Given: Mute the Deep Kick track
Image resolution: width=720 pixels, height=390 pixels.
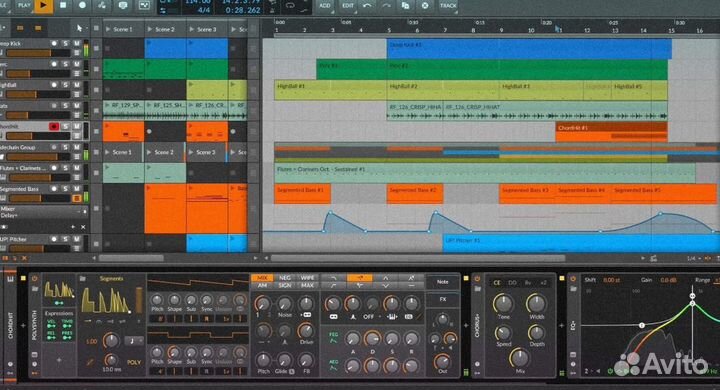Looking at the screenshot, I should coord(77,43).
